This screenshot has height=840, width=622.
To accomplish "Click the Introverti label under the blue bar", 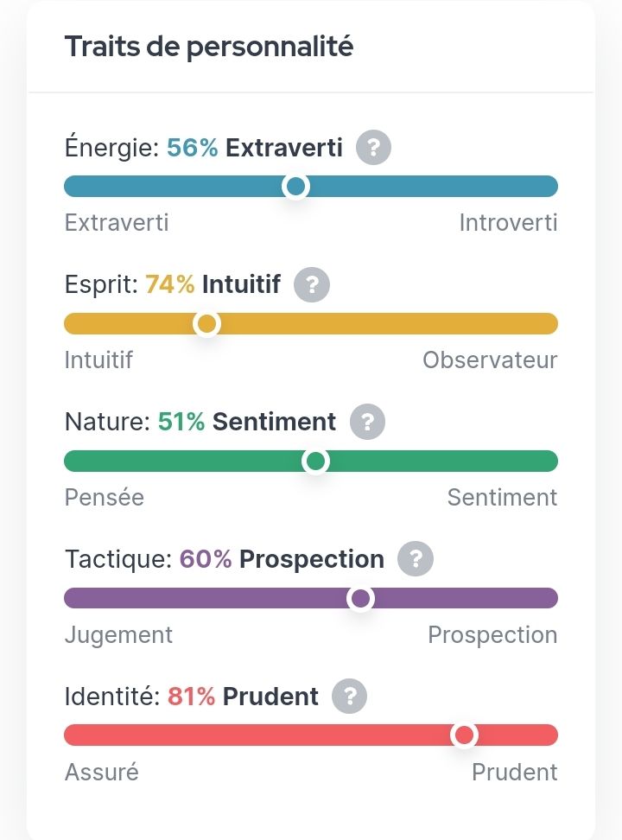I will coord(508,223).
